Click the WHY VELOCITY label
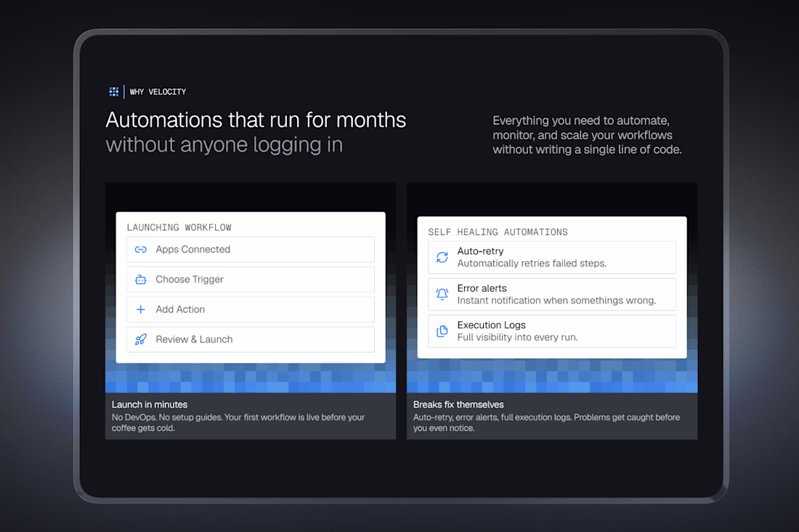 158,91
